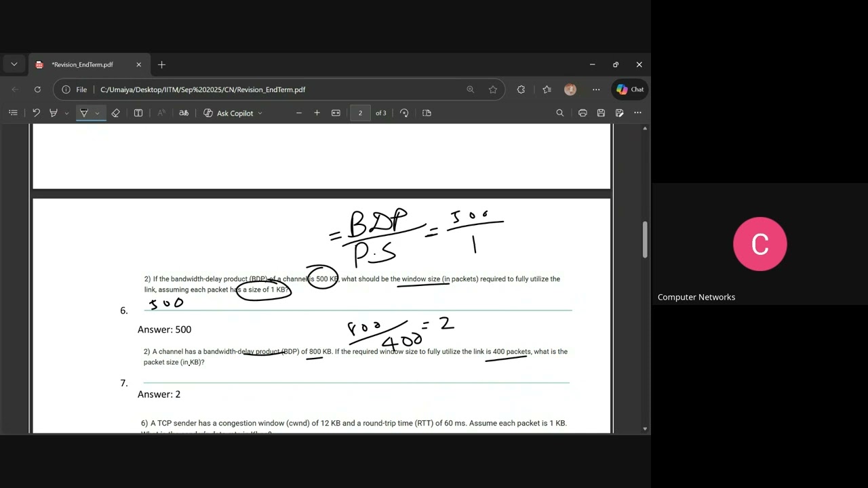The width and height of the screenshot is (868, 488).
Task: Add this page to favorites star
Action: coord(493,89)
